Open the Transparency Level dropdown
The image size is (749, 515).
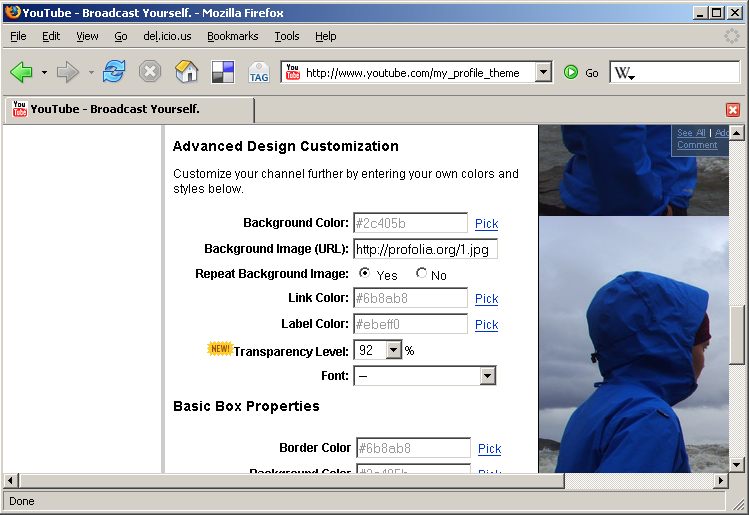click(394, 350)
